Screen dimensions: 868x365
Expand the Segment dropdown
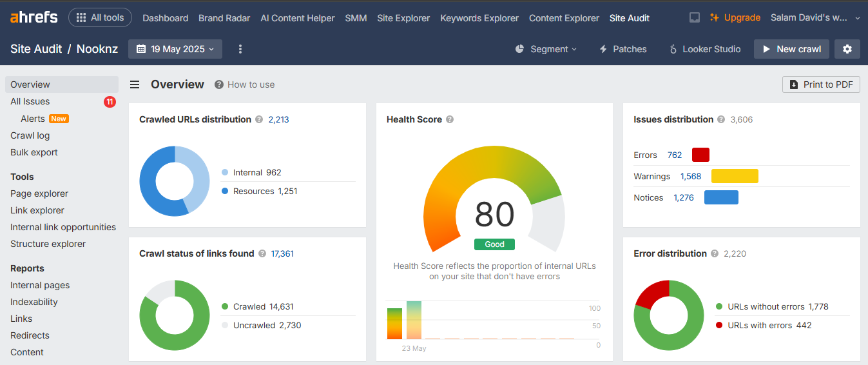546,49
